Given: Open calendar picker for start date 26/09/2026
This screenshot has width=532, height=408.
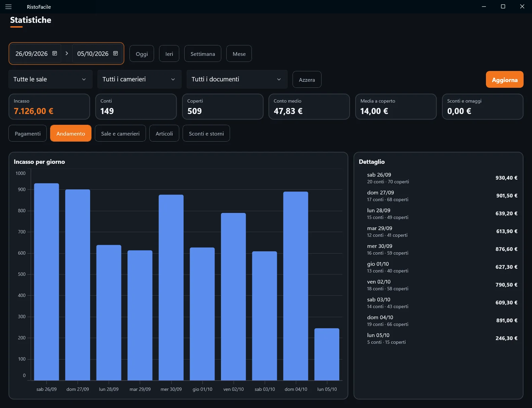Looking at the screenshot, I should tap(54, 53).
